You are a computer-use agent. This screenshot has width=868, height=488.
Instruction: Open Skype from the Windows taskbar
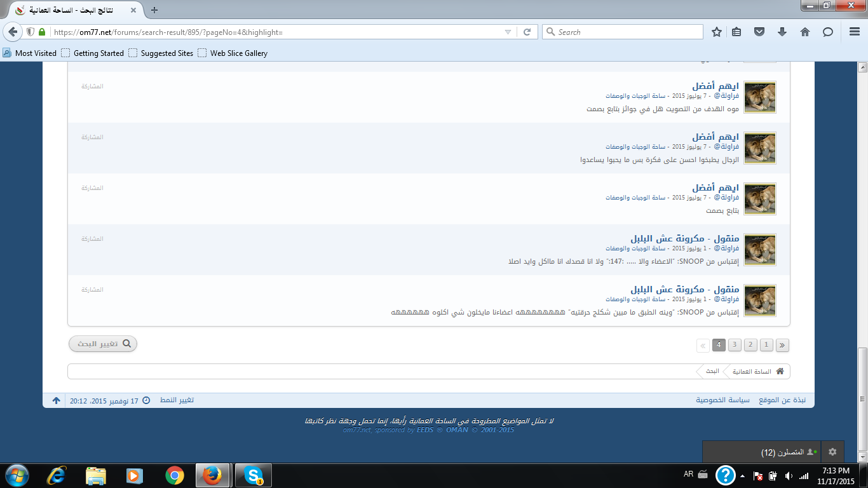click(x=254, y=475)
